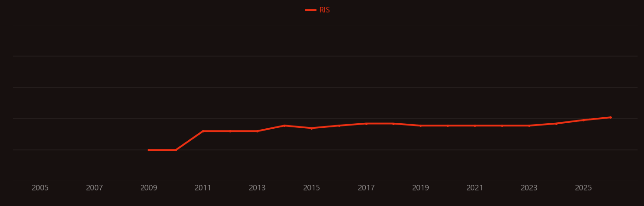Screen dimensions: 644x206
Task: Select the 2014 peak point on RIS line
Action: click(284, 126)
